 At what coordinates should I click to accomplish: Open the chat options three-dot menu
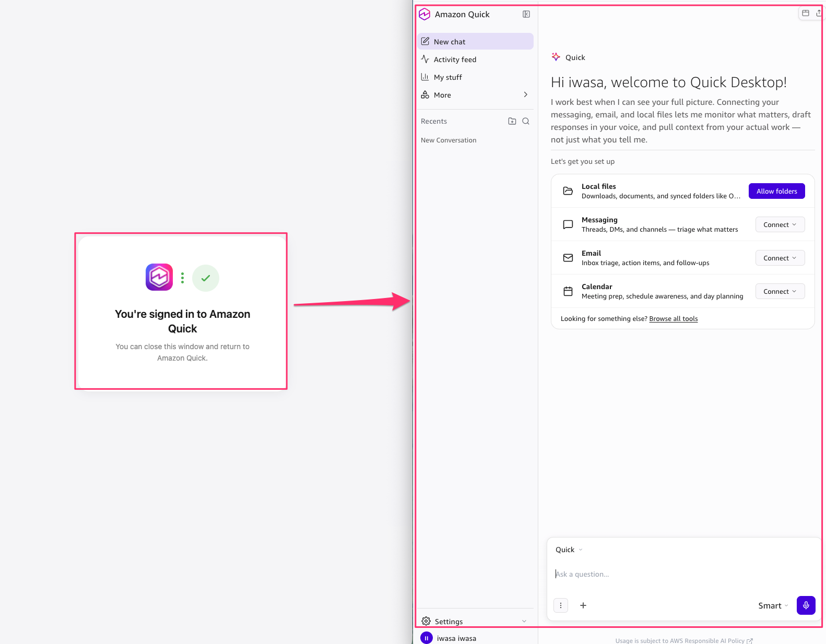click(x=561, y=605)
